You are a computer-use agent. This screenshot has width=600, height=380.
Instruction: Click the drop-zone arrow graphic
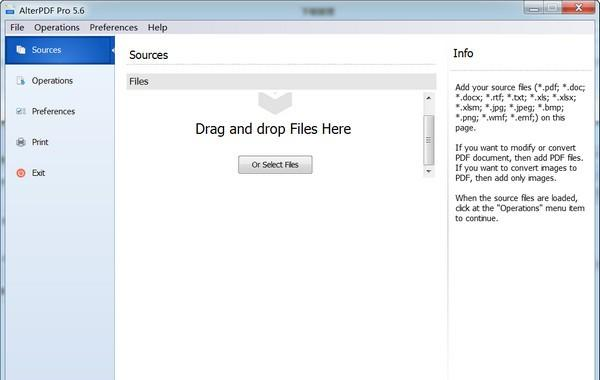point(275,103)
